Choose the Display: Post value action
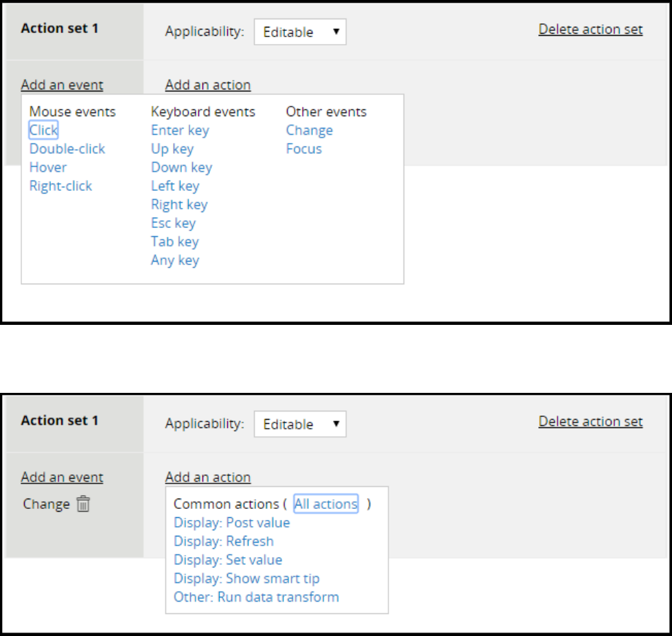This screenshot has height=636, width=672. click(x=232, y=523)
